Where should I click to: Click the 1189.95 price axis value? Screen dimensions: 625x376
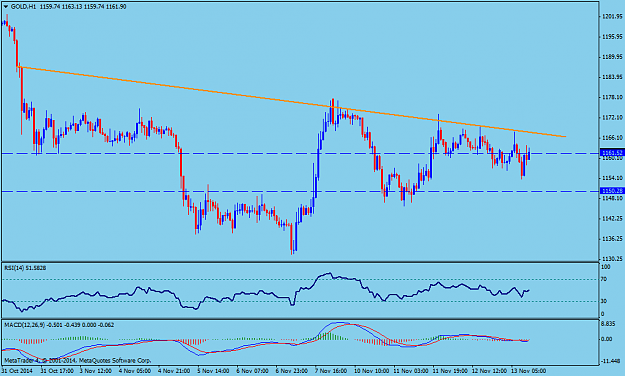tap(612, 57)
